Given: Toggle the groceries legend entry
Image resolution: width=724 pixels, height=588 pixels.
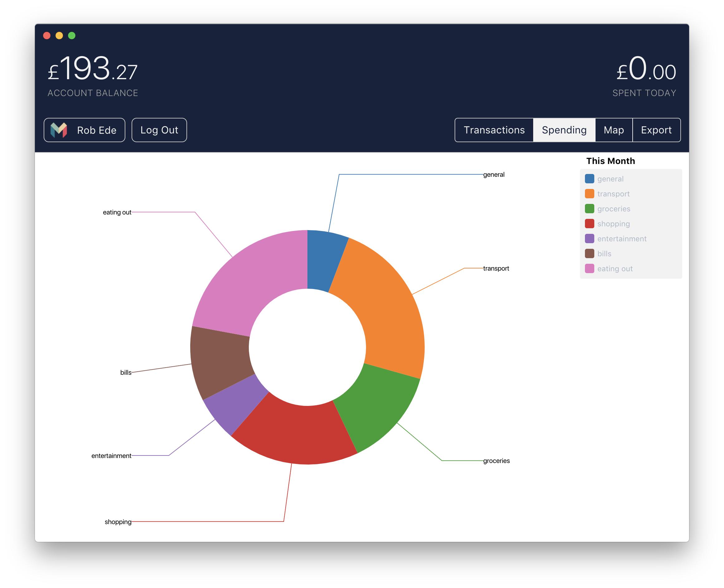Looking at the screenshot, I should 613,209.
